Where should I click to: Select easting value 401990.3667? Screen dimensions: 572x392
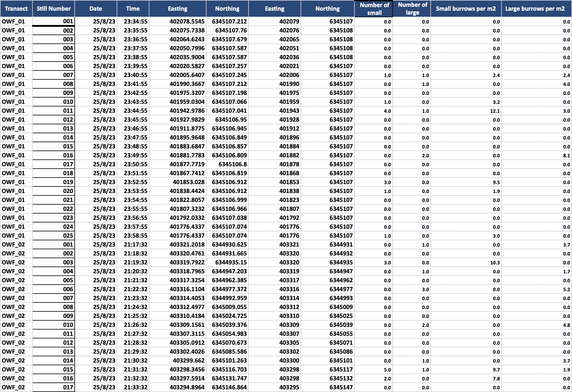pos(177,84)
